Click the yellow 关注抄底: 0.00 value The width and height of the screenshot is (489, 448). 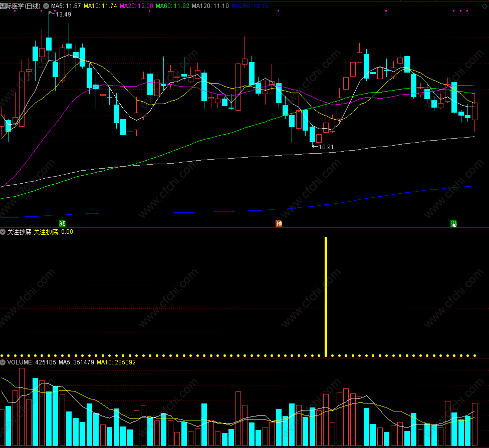(53, 232)
